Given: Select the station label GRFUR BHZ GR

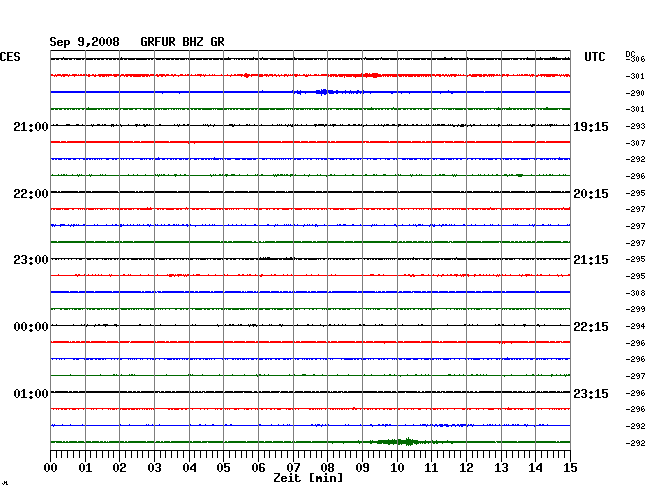Looking at the screenshot, I should (x=182, y=42).
